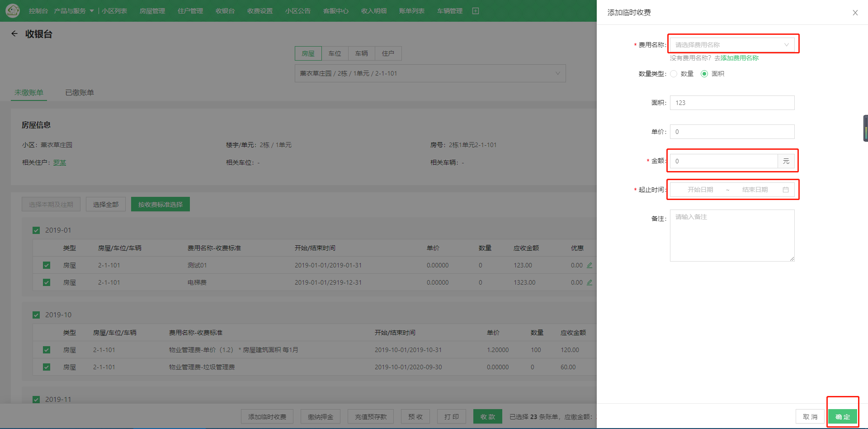Image resolution: width=868 pixels, height=429 pixels.
Task: Uncheck the 物业管理费-垃圾管理费 row checkbox
Action: pyautogui.click(x=47, y=367)
